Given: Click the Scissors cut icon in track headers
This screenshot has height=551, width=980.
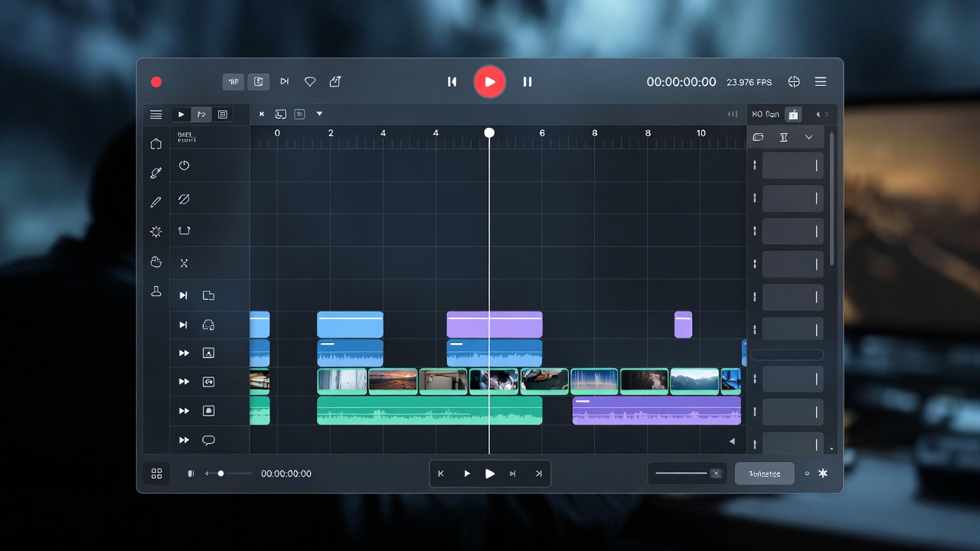Looking at the screenshot, I should coord(184,262).
